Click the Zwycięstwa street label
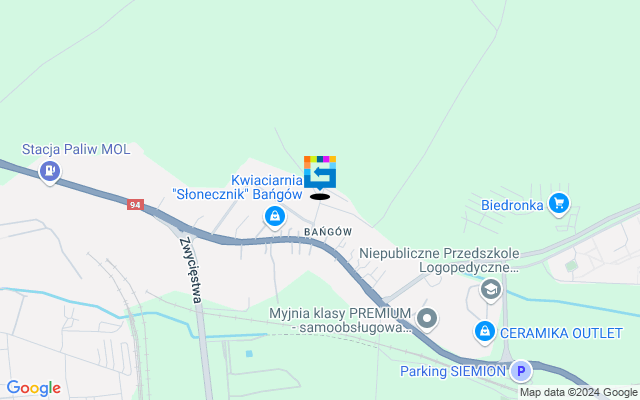This screenshot has width=640, height=400. 191,270
